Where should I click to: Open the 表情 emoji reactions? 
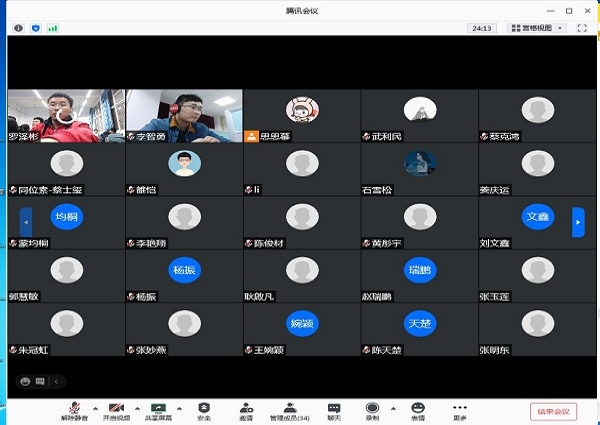[x=418, y=410]
